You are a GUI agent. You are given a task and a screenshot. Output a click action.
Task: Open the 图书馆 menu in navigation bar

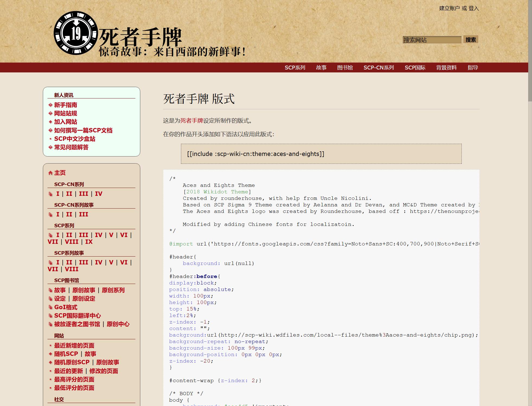pos(345,68)
